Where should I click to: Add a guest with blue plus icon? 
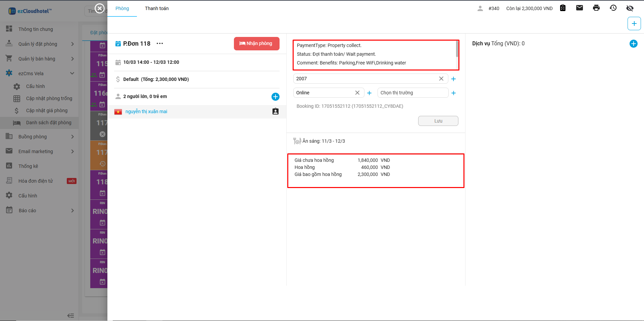point(275,97)
